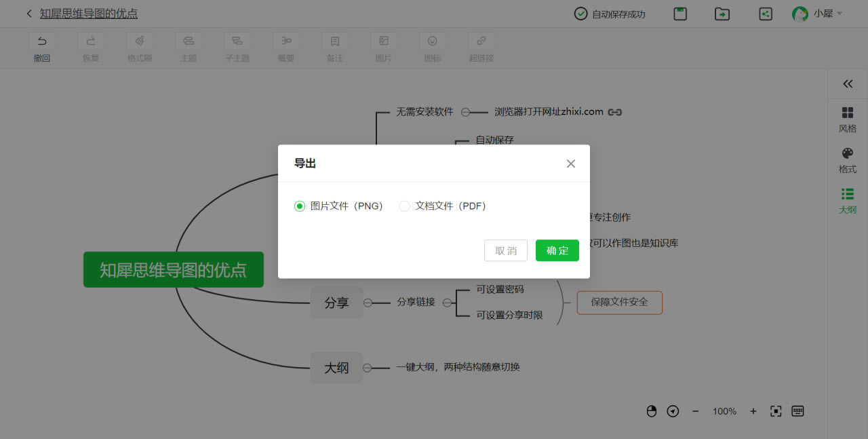
Task: Collapse the 大纲 node branch toggle
Action: click(x=368, y=368)
